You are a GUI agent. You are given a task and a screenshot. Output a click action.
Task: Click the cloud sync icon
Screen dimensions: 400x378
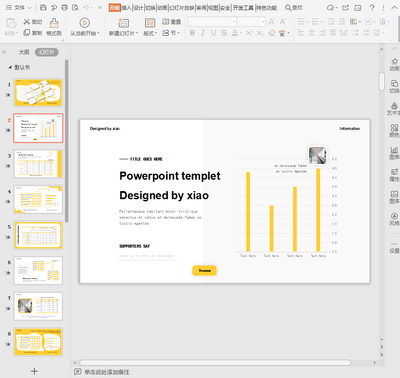coord(330,7)
